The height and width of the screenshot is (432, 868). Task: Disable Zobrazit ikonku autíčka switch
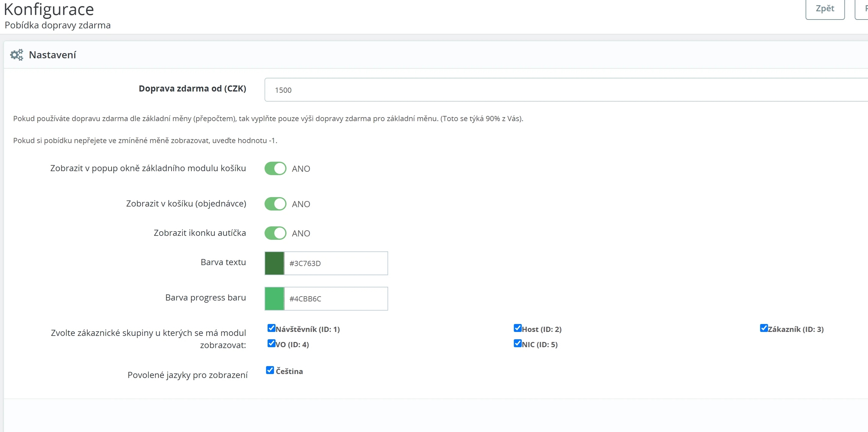(275, 233)
